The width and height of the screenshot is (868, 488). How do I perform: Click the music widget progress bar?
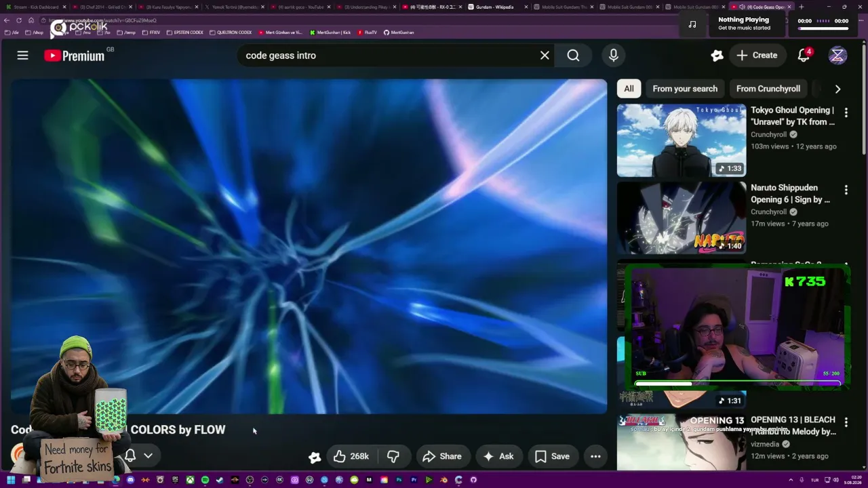coord(823,28)
